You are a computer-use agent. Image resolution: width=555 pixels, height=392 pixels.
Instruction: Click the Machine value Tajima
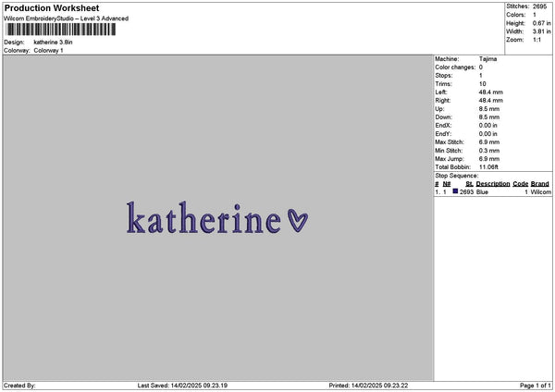487,59
